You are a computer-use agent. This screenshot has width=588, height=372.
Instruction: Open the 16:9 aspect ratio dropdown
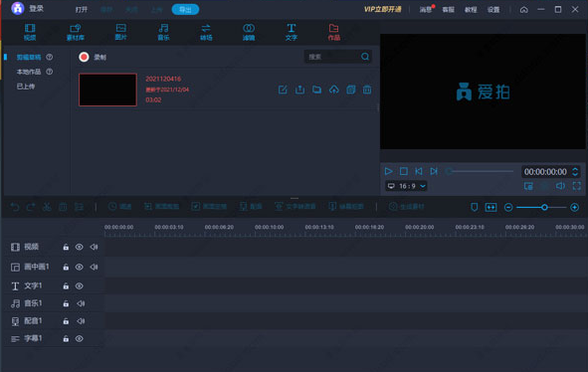click(406, 186)
